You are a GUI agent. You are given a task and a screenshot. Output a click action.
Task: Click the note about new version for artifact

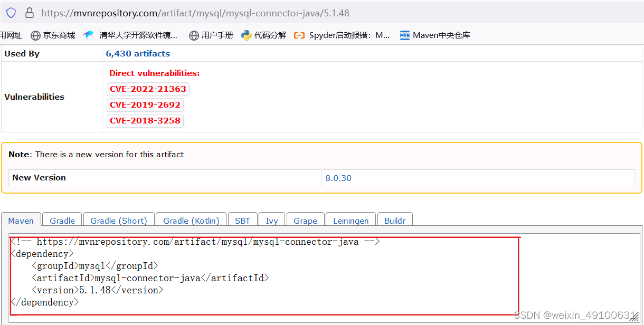(96, 155)
